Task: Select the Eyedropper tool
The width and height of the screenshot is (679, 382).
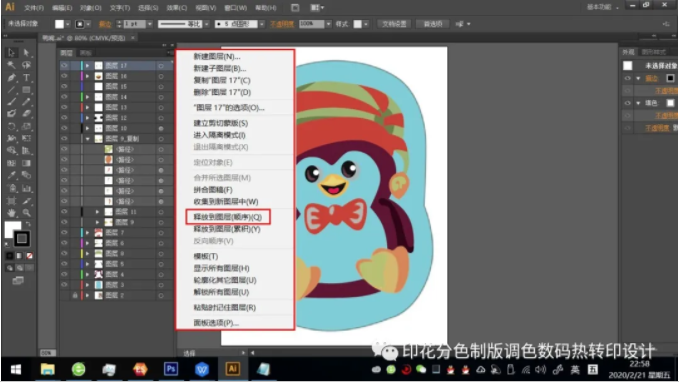Action: point(11,175)
